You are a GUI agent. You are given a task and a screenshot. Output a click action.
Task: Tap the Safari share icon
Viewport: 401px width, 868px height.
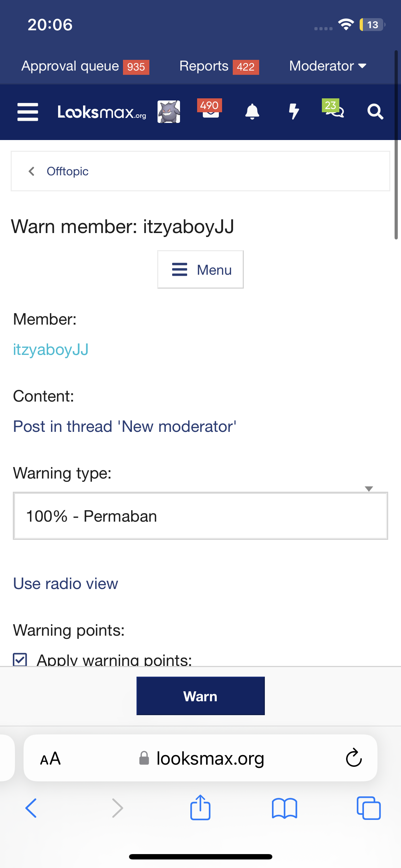[x=200, y=807]
